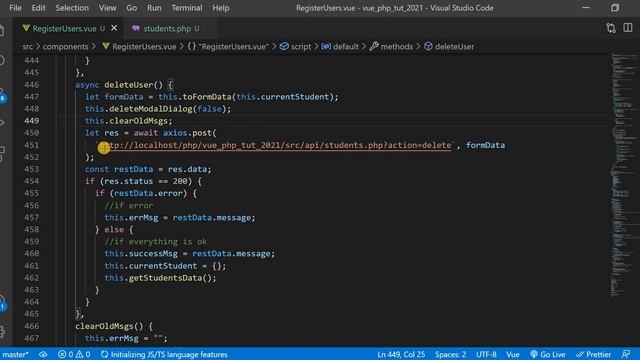
Task: Click the deleteModalDialog(false) call
Action: point(158,109)
